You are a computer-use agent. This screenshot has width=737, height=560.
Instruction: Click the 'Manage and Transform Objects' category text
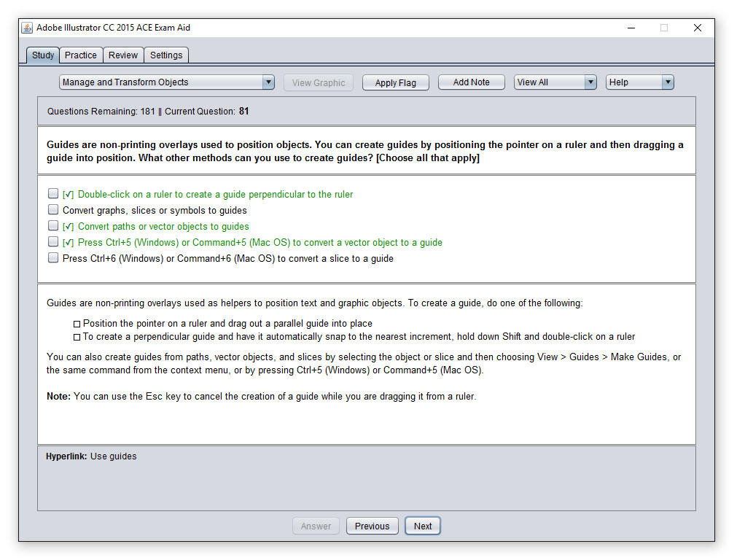pos(125,82)
